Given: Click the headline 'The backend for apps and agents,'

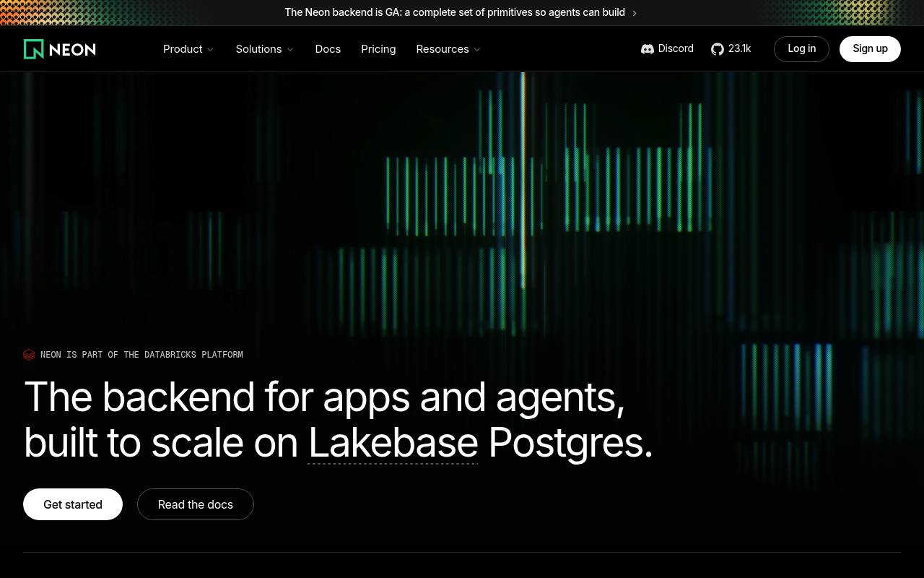Looking at the screenshot, I should (324, 397).
